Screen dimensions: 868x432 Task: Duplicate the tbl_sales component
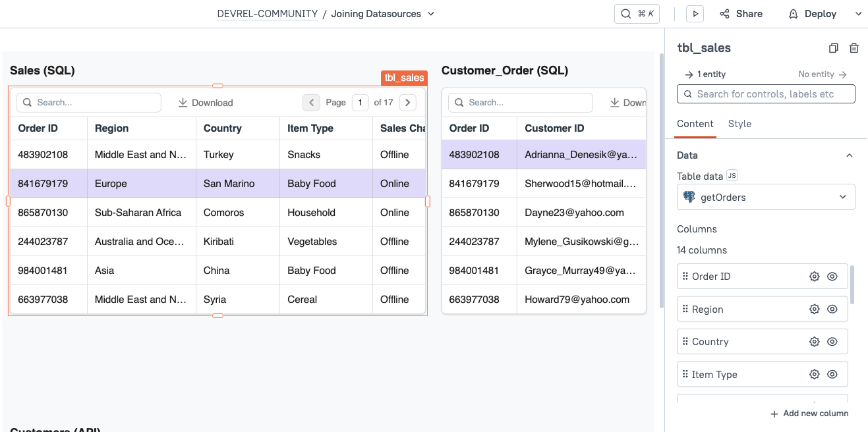click(x=833, y=47)
